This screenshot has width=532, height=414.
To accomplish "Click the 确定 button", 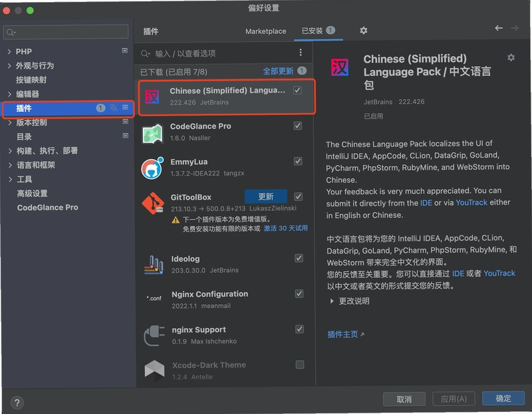I will coord(503,399).
